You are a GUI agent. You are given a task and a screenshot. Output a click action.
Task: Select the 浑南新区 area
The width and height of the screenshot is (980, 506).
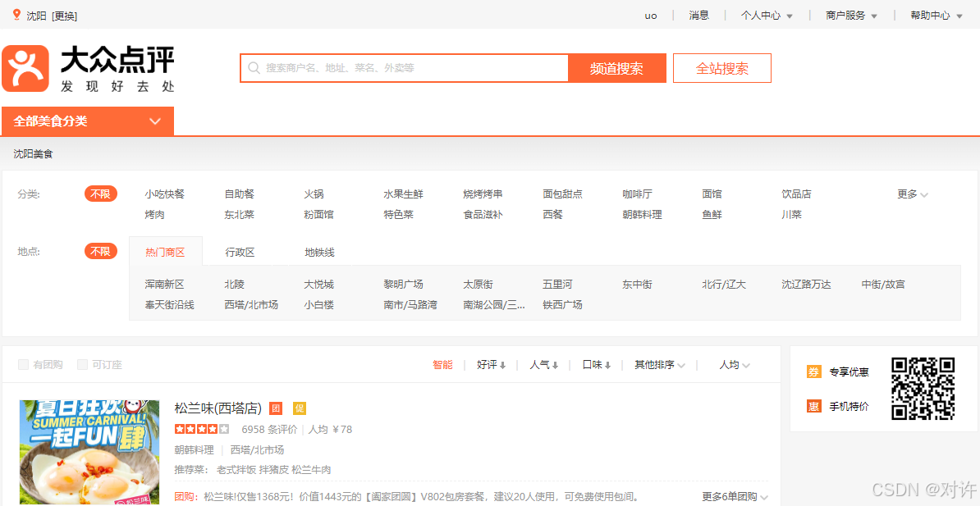[165, 285]
